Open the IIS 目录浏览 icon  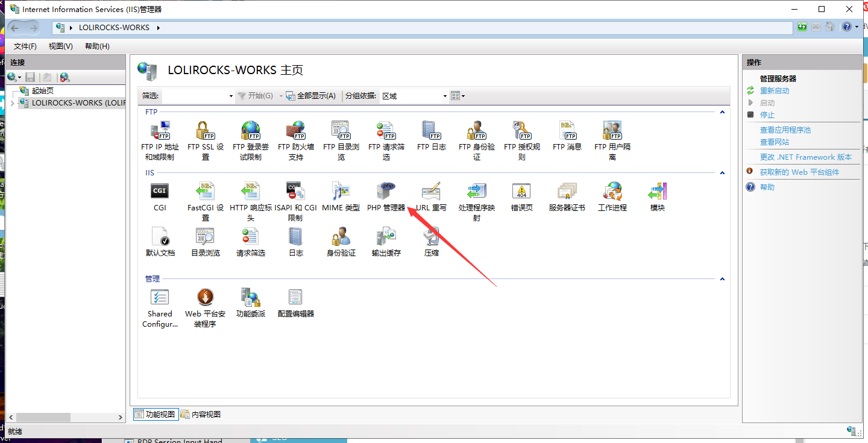(206, 242)
